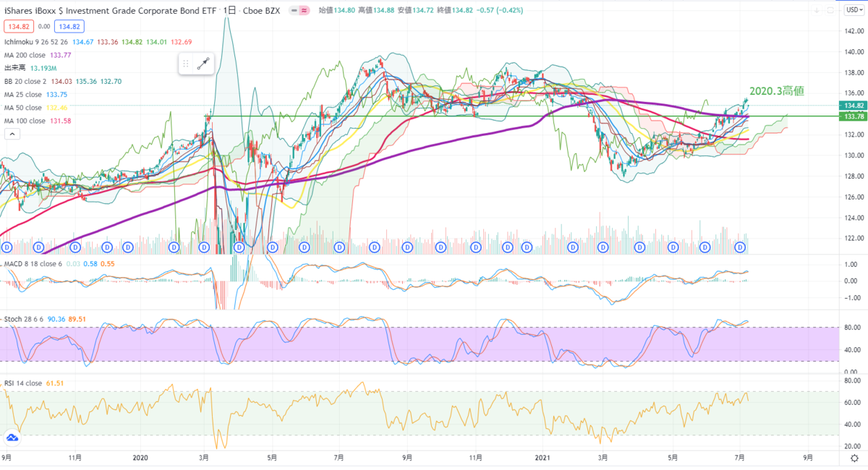
Task: Click the 2020 label on time axis
Action: click(140, 458)
